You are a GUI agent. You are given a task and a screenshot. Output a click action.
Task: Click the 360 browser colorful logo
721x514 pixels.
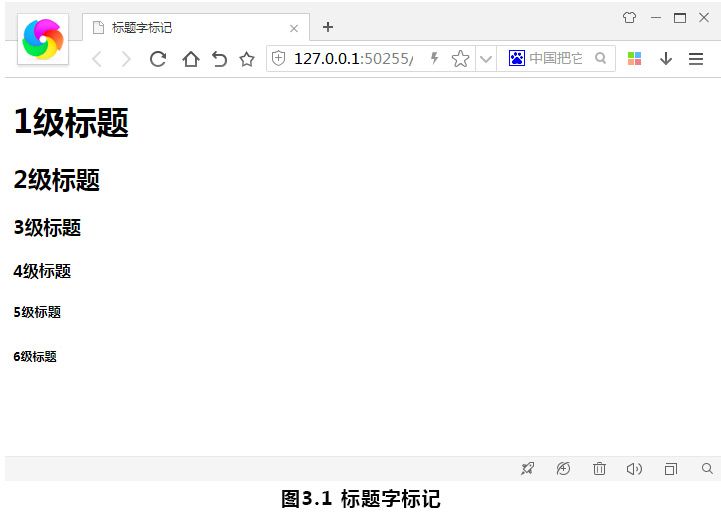pyautogui.click(x=43, y=39)
